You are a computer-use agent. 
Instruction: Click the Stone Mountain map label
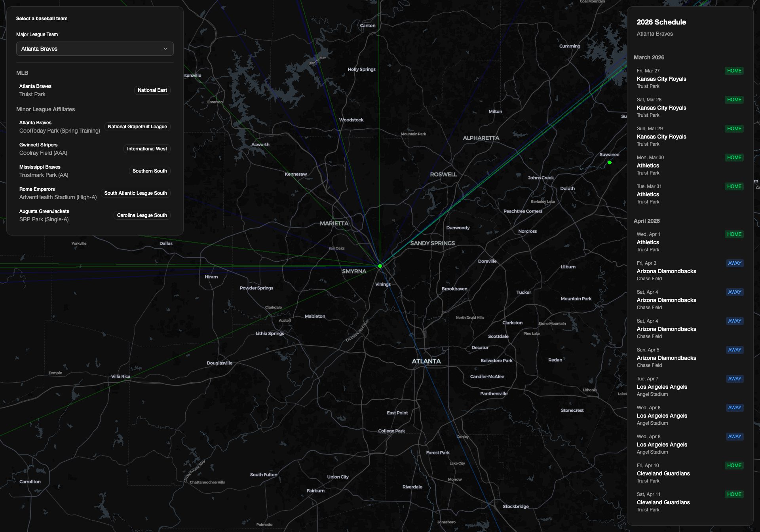tap(552, 324)
